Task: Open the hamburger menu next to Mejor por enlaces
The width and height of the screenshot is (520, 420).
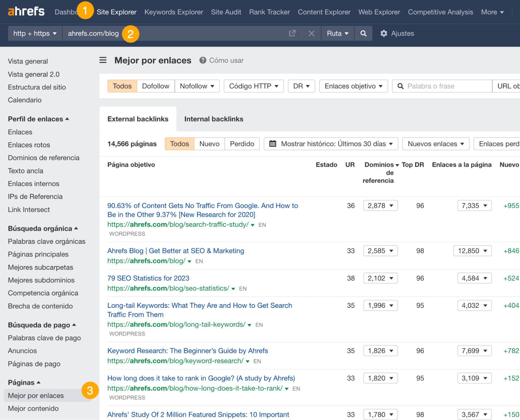Action: pyautogui.click(x=103, y=60)
